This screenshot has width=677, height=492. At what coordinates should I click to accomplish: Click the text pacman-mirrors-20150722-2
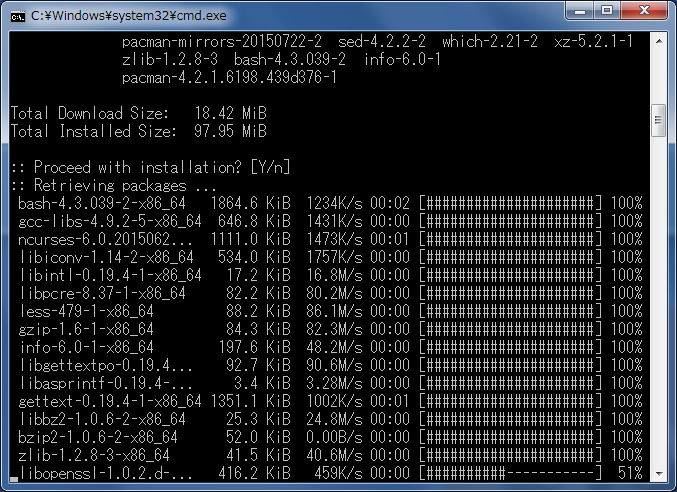[222, 41]
